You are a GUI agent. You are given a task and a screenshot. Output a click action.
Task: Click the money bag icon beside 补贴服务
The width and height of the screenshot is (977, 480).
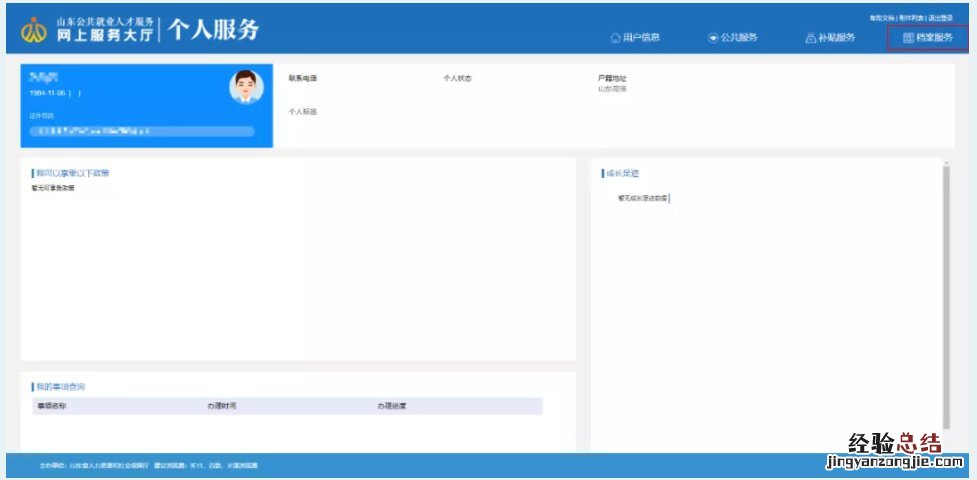811,38
